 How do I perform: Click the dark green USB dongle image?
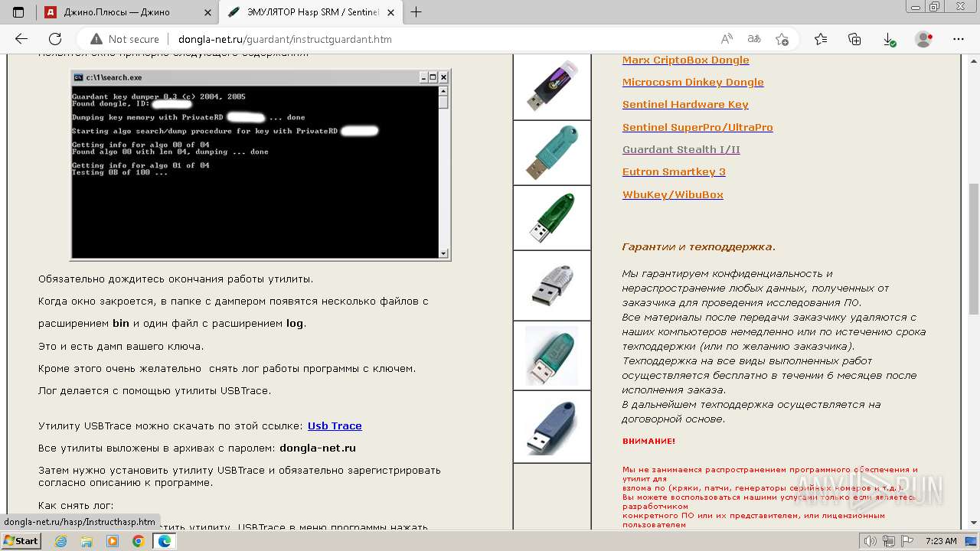[552, 218]
